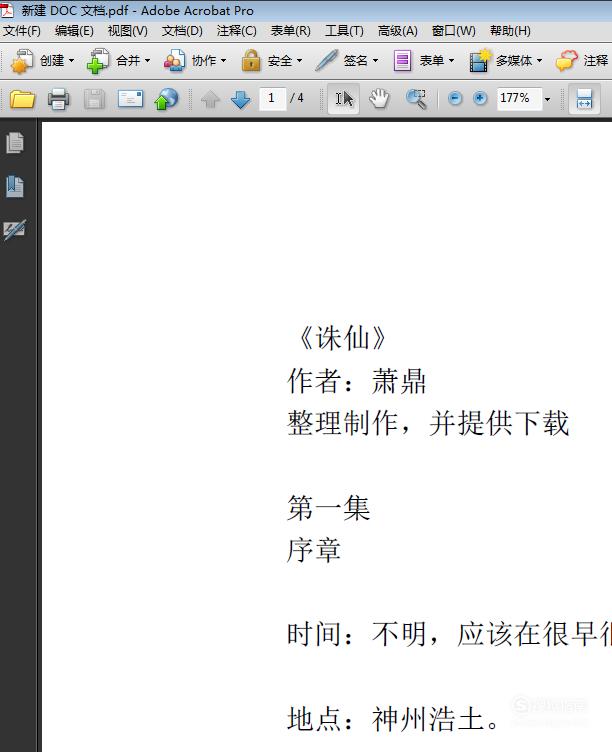Click the Multimedia (多媒体) toolbar label
This screenshot has width=612, height=752.
click(x=514, y=61)
